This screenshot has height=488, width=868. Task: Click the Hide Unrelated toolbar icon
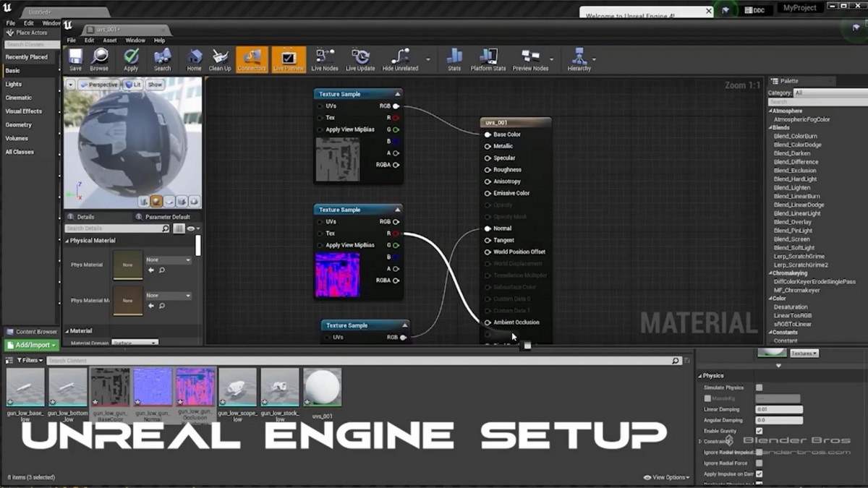(x=400, y=60)
